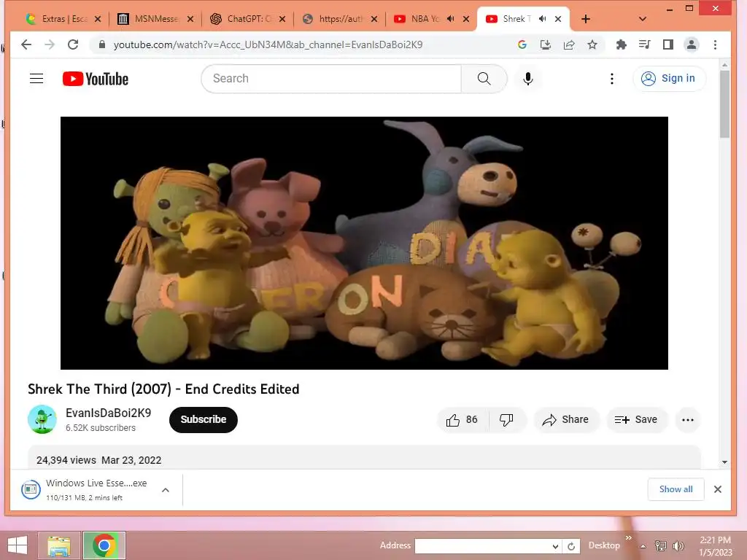Expand the download item options chevron
This screenshot has height=560, width=747.
tap(166, 490)
